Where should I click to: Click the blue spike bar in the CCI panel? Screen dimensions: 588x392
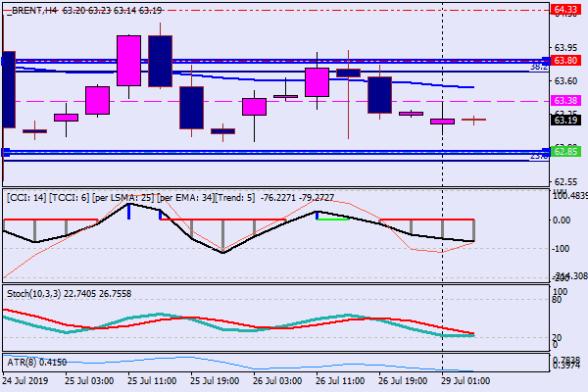pyautogui.click(x=128, y=211)
